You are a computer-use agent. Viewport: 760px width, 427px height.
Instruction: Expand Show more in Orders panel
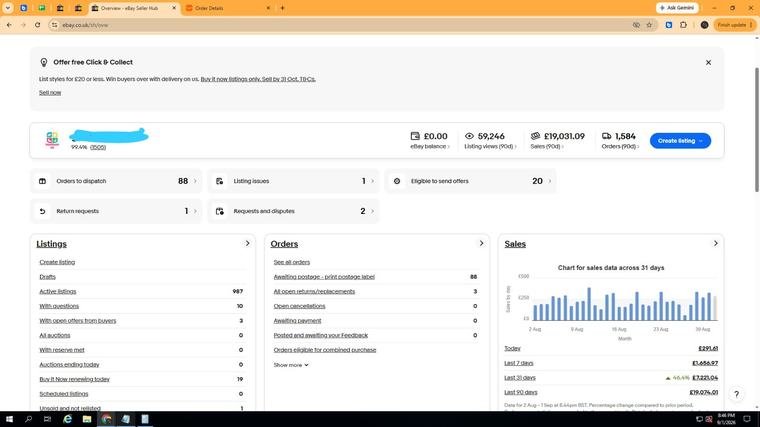[291, 365]
